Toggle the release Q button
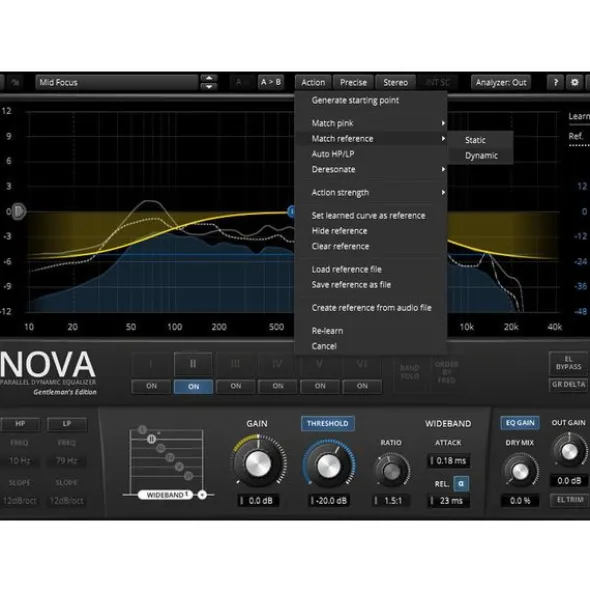The width and height of the screenshot is (590, 591). (461, 484)
